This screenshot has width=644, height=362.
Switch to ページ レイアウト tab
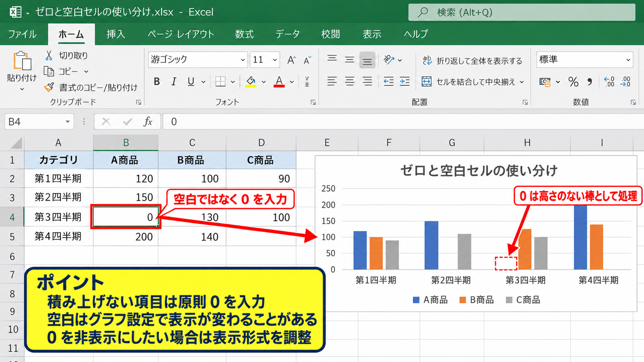(181, 34)
